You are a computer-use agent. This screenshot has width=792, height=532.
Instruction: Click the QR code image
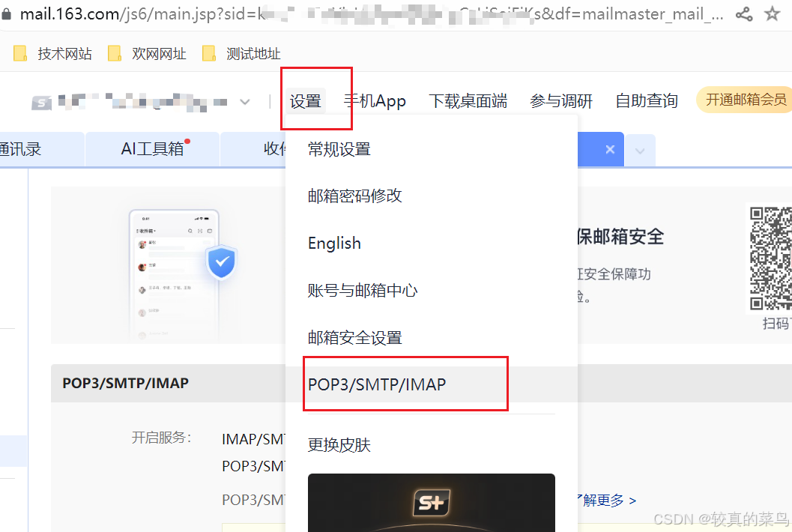pyautogui.click(x=770, y=258)
